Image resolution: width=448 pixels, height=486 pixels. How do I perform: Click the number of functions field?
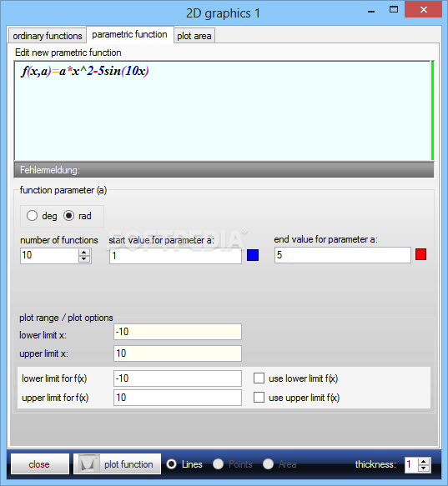pyautogui.click(x=49, y=256)
